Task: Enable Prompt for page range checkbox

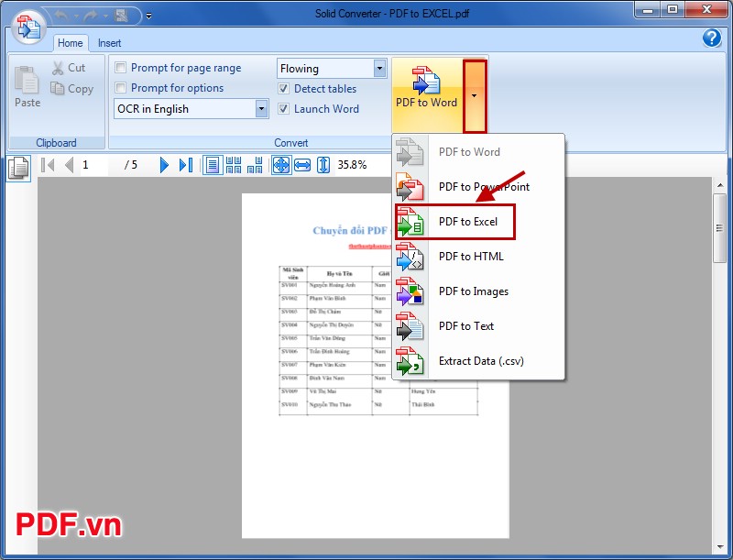Action: pyautogui.click(x=121, y=68)
